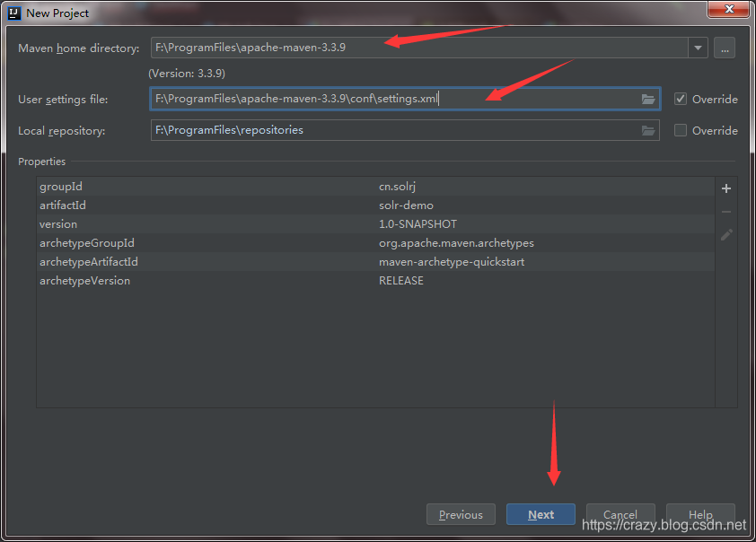This screenshot has width=756, height=542.
Task: Uncheck Override for User settings file
Action: click(680, 99)
